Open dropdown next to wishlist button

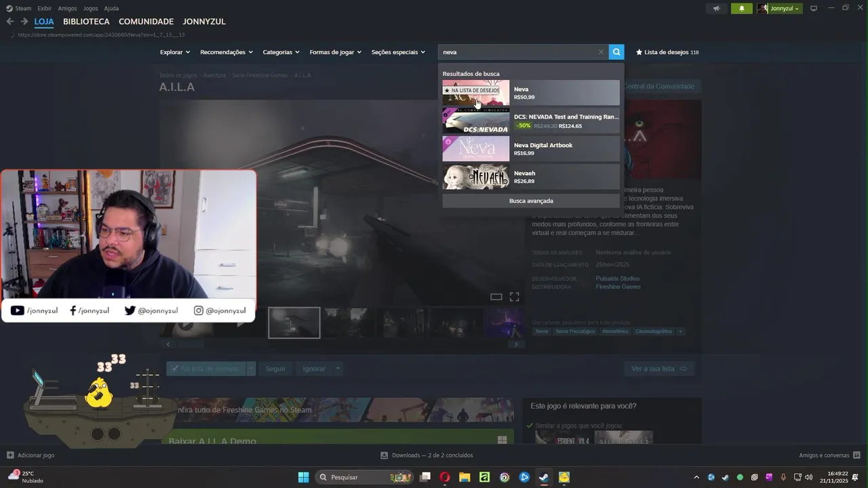coord(251,369)
